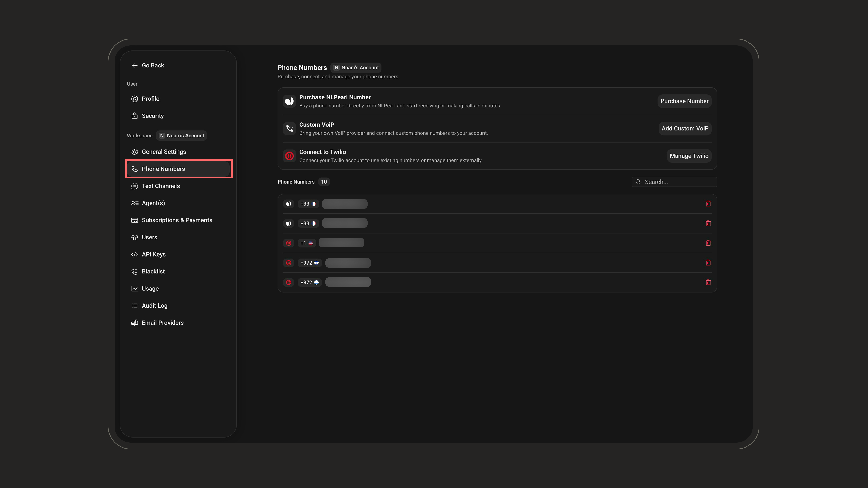868x488 pixels.
Task: Click Twilio provider icon on first +972 row
Action: click(x=288, y=263)
